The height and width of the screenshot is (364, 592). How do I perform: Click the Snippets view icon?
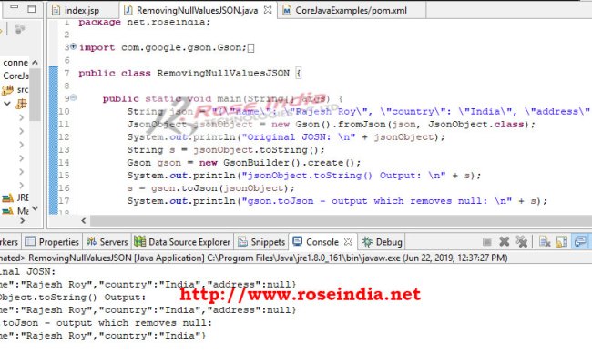(x=242, y=241)
